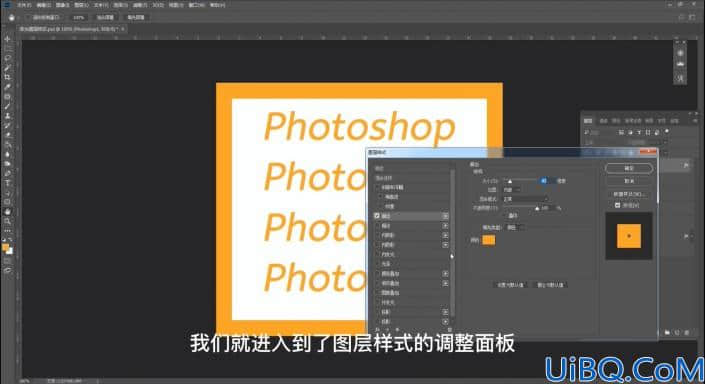Screen dimensions: 705x384
Task: Enable 等高线 (Contour) checkbox
Action: click(x=380, y=197)
